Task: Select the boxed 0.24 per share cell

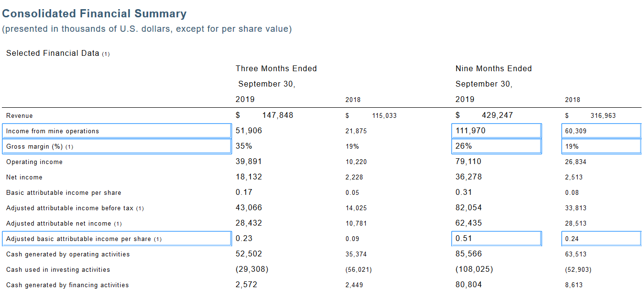Action: (601, 239)
